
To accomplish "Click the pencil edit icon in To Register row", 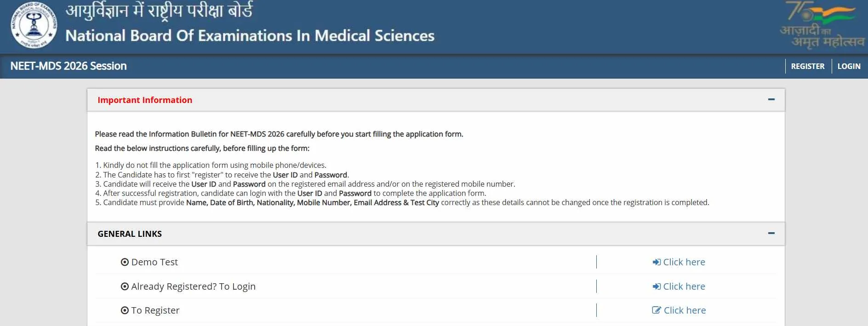I will pos(657,310).
